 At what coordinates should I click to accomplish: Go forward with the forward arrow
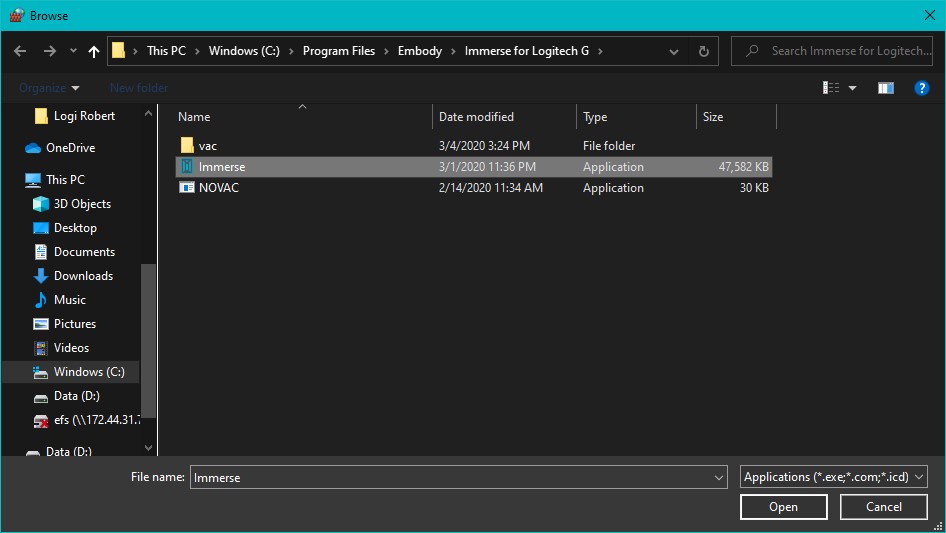click(49, 51)
